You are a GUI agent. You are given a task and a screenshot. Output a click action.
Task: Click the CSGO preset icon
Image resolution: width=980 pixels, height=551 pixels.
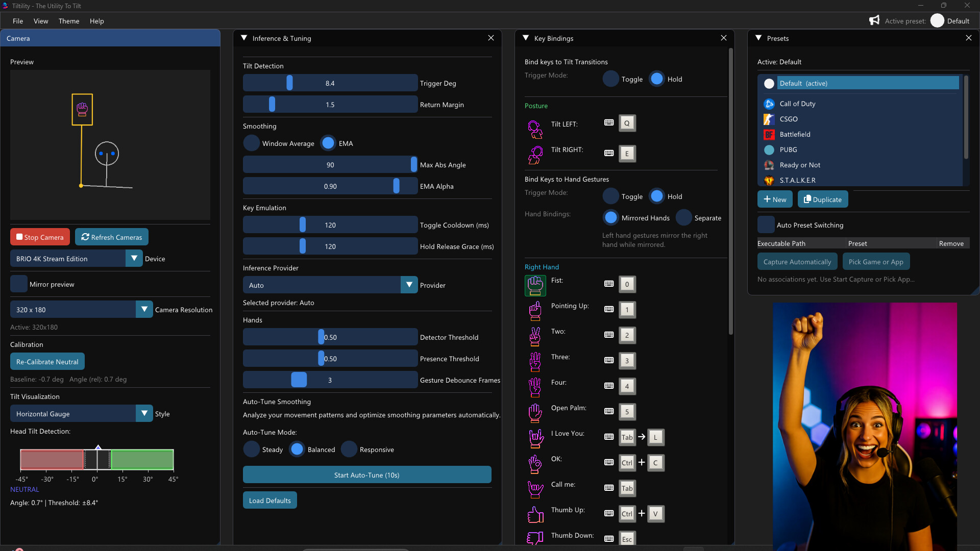point(769,119)
